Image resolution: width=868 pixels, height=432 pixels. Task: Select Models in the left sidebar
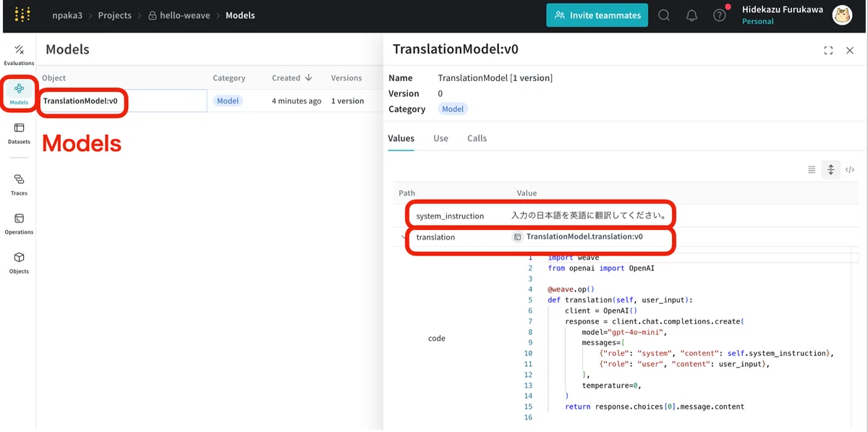coord(19,93)
